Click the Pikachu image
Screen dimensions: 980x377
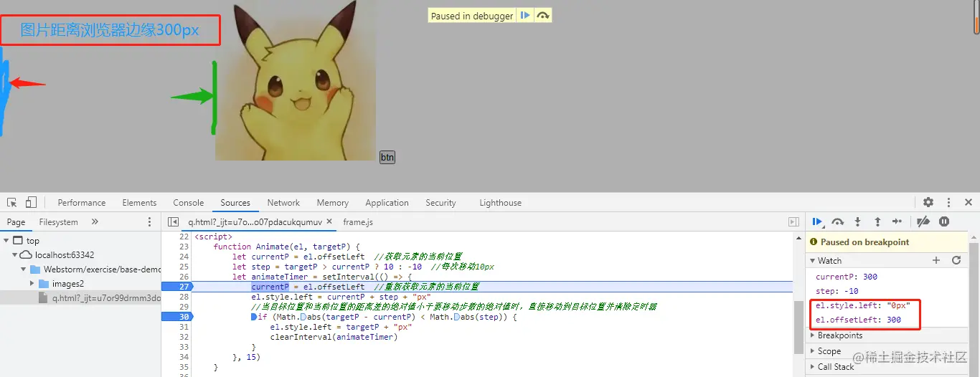(x=296, y=80)
